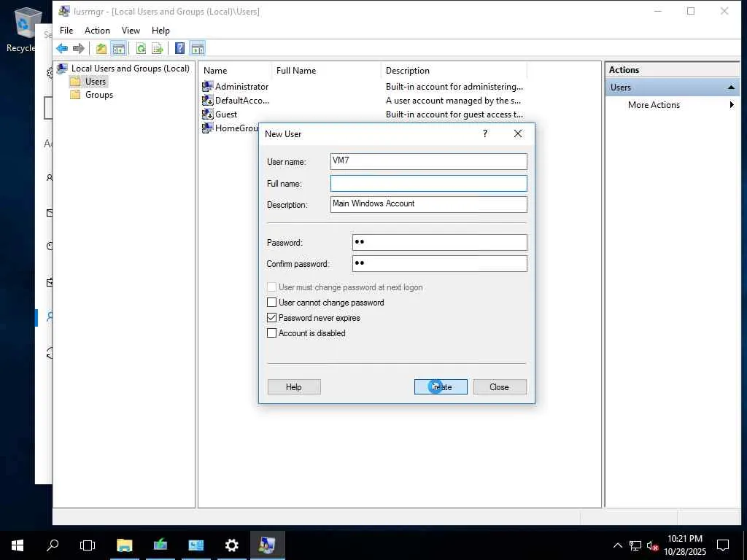This screenshot has height=560, width=747.
Task: Click the lusrmgr title bar app icon
Action: coord(64,11)
